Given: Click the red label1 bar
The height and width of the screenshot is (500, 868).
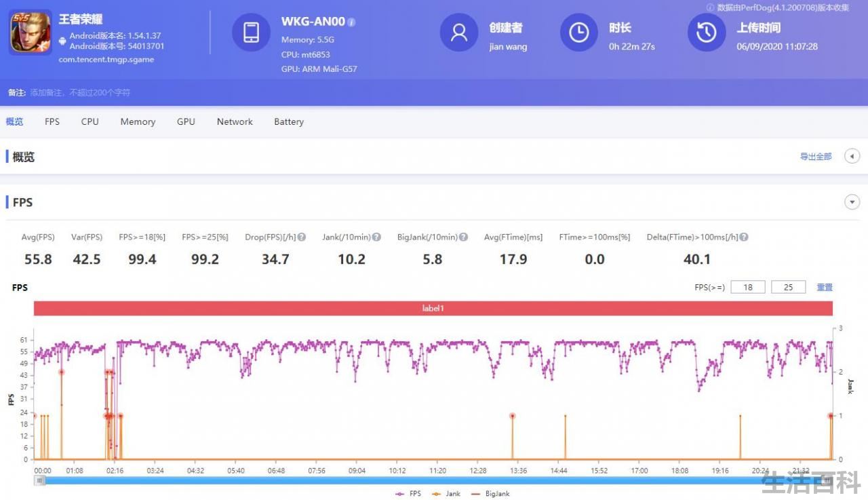Looking at the screenshot, I should [433, 308].
